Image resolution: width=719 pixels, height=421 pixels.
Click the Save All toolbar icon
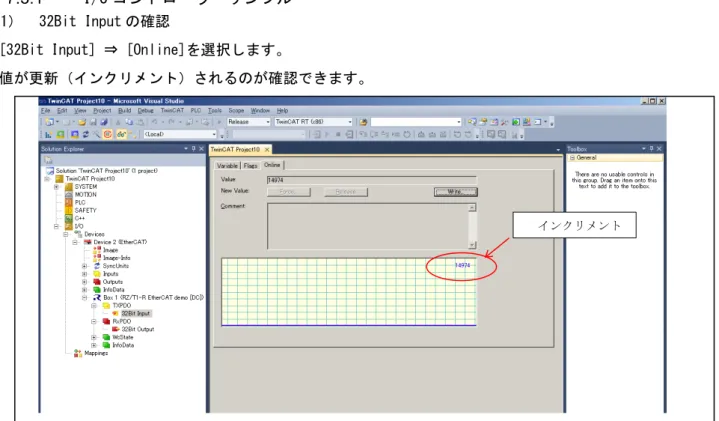click(104, 122)
